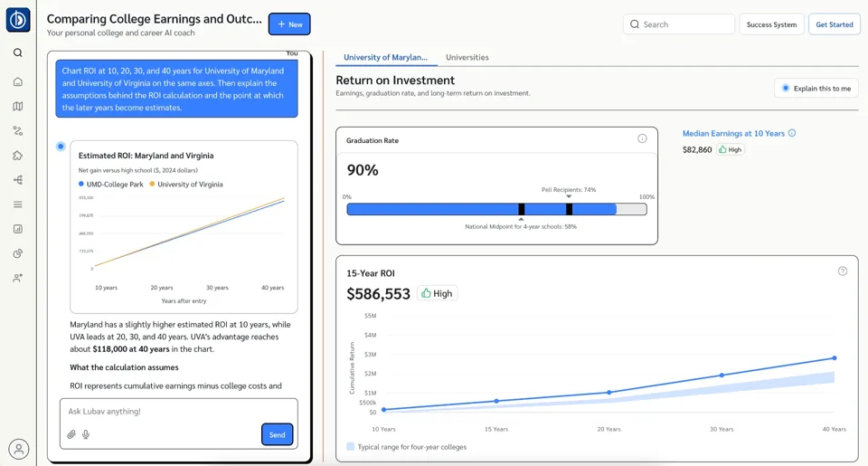Click the 10 Years data point on ROI chart
The image size is (868, 466).
(383, 410)
